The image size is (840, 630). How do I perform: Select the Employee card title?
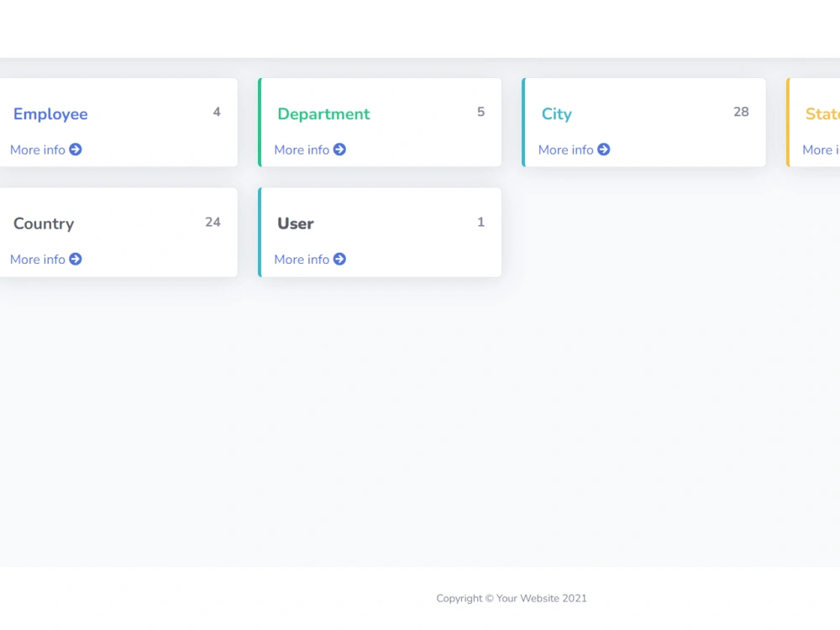click(x=50, y=114)
